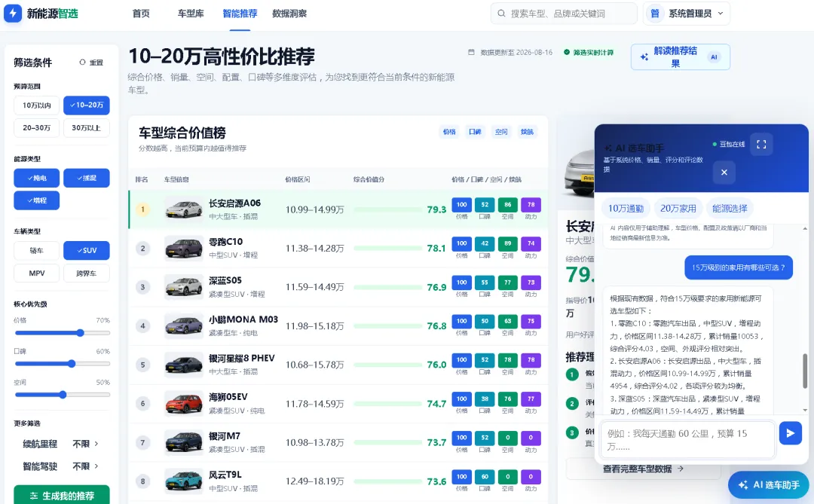Sort the ranking by 口碑 tag

(475, 132)
